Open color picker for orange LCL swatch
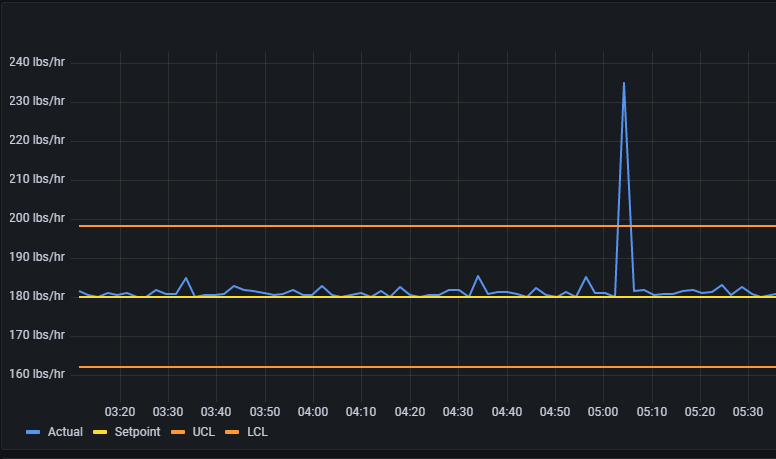Image resolution: width=776 pixels, height=459 pixels. pyautogui.click(x=232, y=432)
